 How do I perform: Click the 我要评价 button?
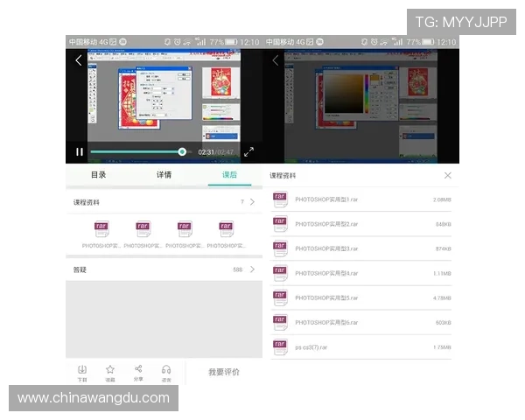(x=224, y=372)
